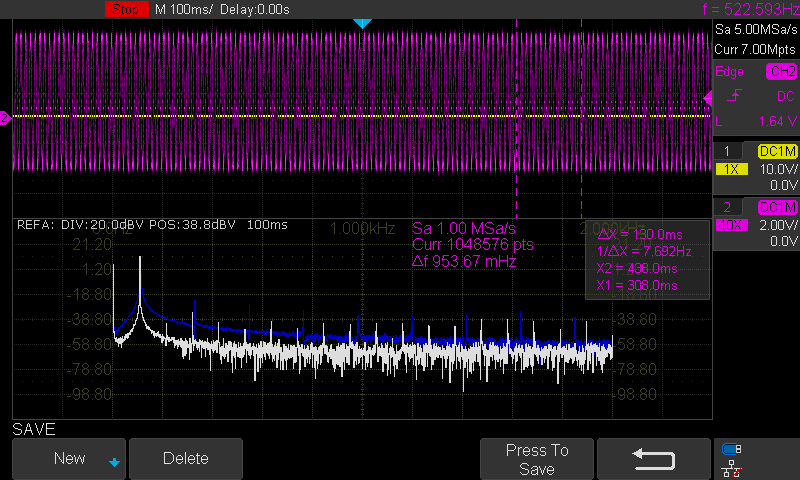Open the New save type dropdown
Screen dimensions: 800x480
tap(69, 459)
